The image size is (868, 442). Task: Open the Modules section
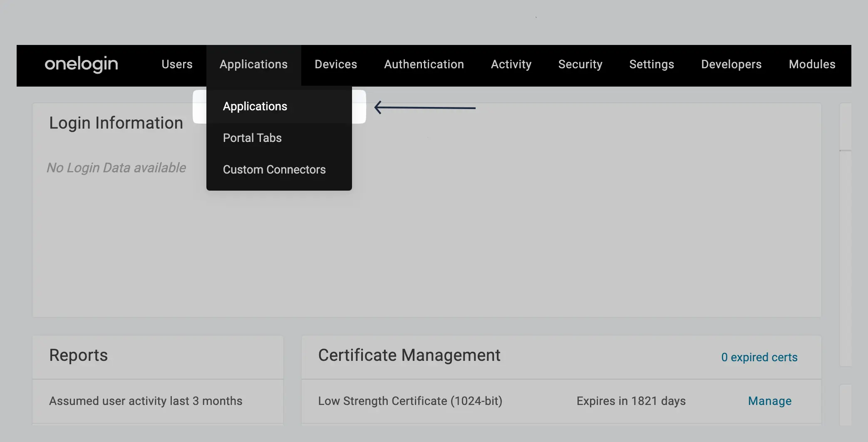pos(811,65)
